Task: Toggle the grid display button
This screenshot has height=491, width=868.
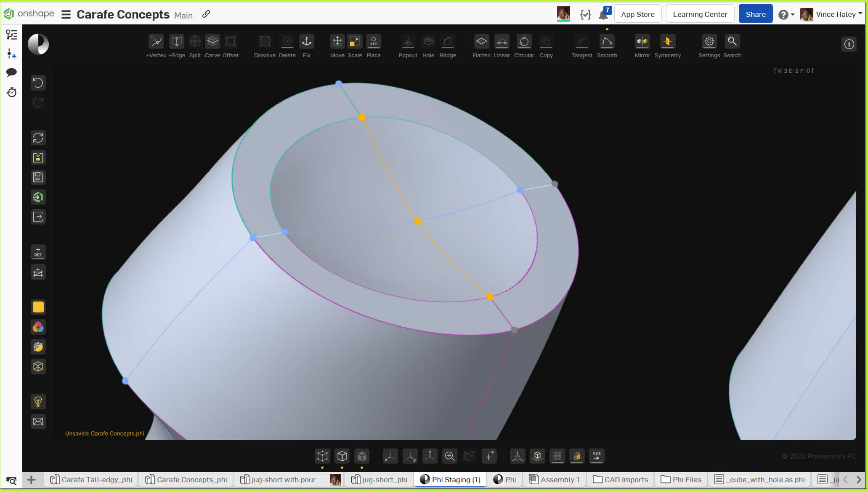Action: (x=557, y=456)
